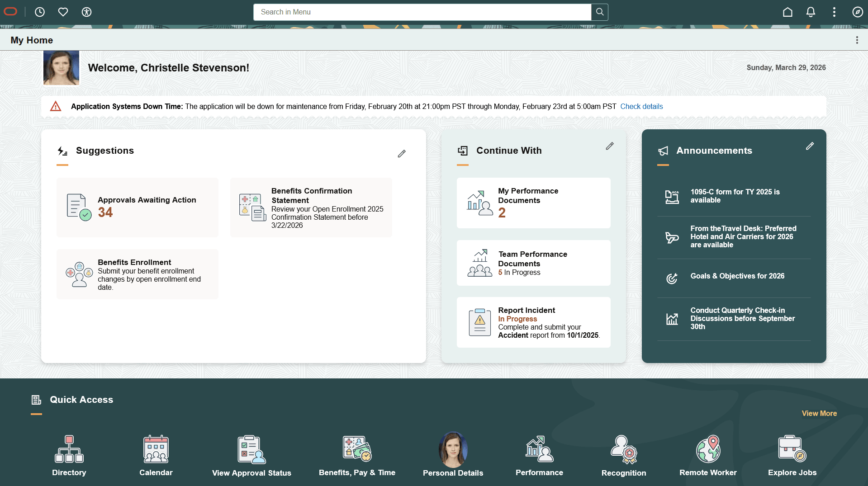Screen dimensions: 868x486
Task: Click View More in Quick Access
Action: pos(819,413)
